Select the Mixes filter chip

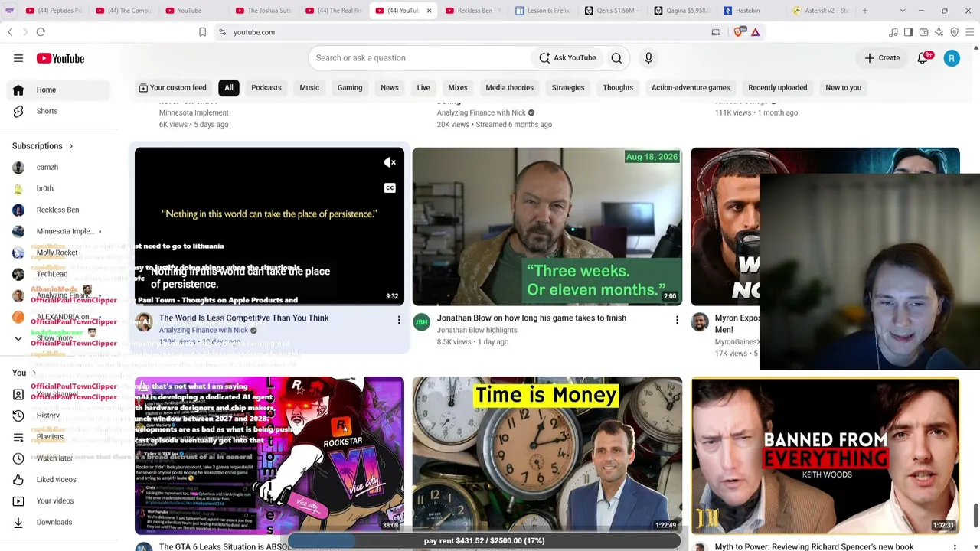coord(458,88)
